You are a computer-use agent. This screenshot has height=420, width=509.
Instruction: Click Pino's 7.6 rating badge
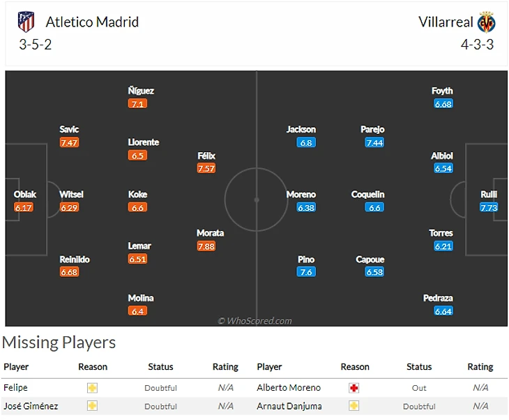click(306, 272)
